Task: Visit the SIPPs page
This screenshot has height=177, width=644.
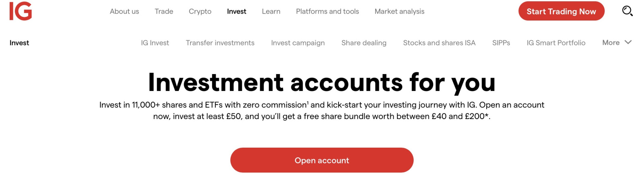Action: click(501, 43)
